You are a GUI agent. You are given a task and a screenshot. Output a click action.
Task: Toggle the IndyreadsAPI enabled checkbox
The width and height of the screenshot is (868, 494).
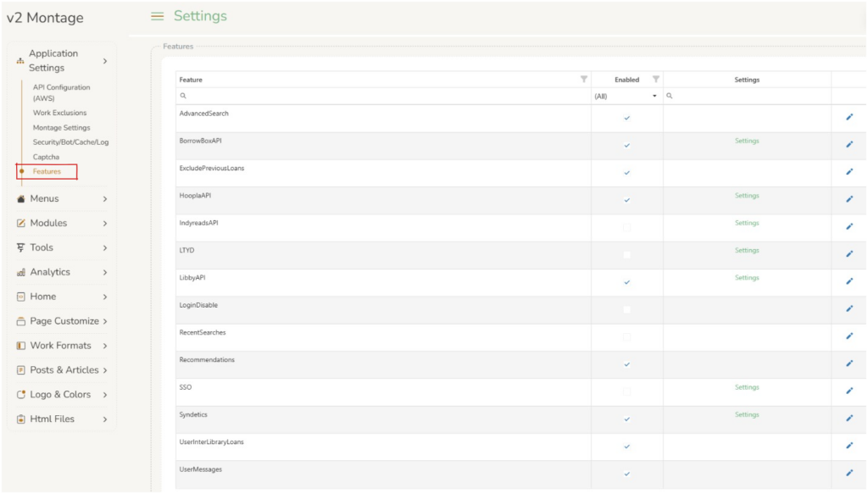(627, 227)
